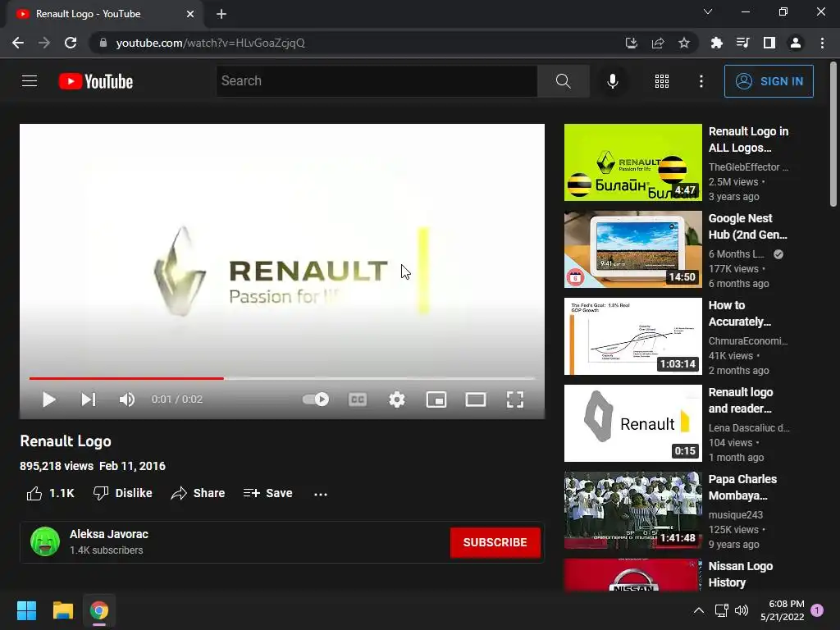Image resolution: width=840 pixels, height=630 pixels.
Task: Click inside the YouTube Search field
Action: pos(377,81)
